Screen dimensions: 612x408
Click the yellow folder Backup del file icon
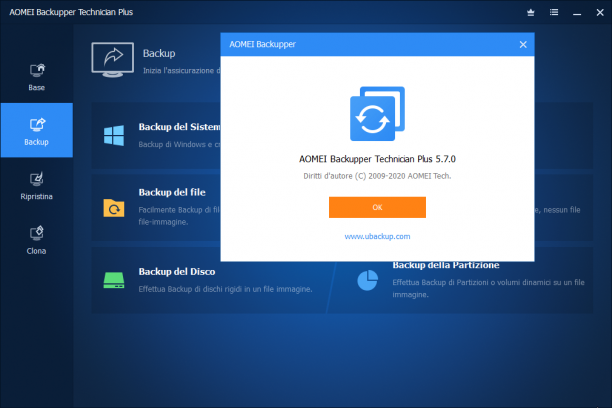pyautogui.click(x=114, y=207)
